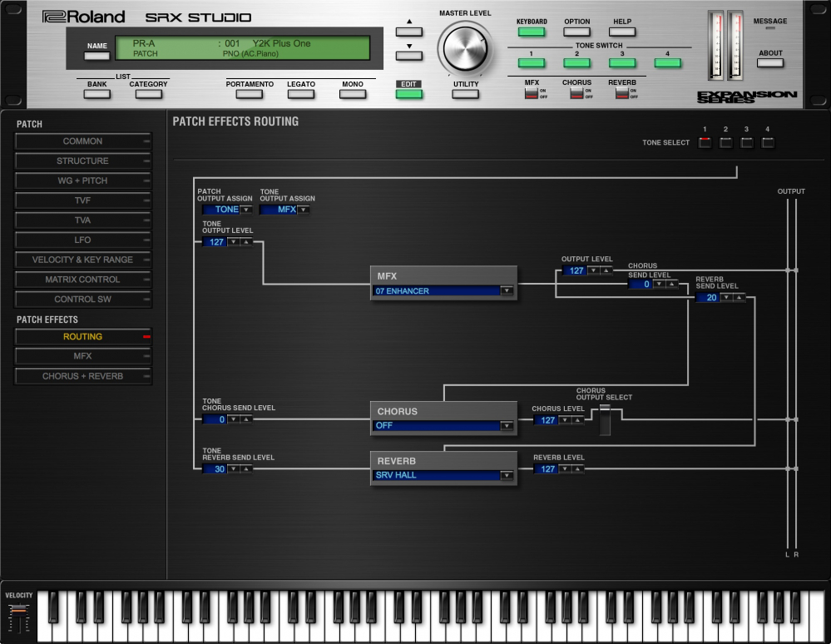Screen dimensions: 831x644
Task: Click the About button
Action: [770, 63]
